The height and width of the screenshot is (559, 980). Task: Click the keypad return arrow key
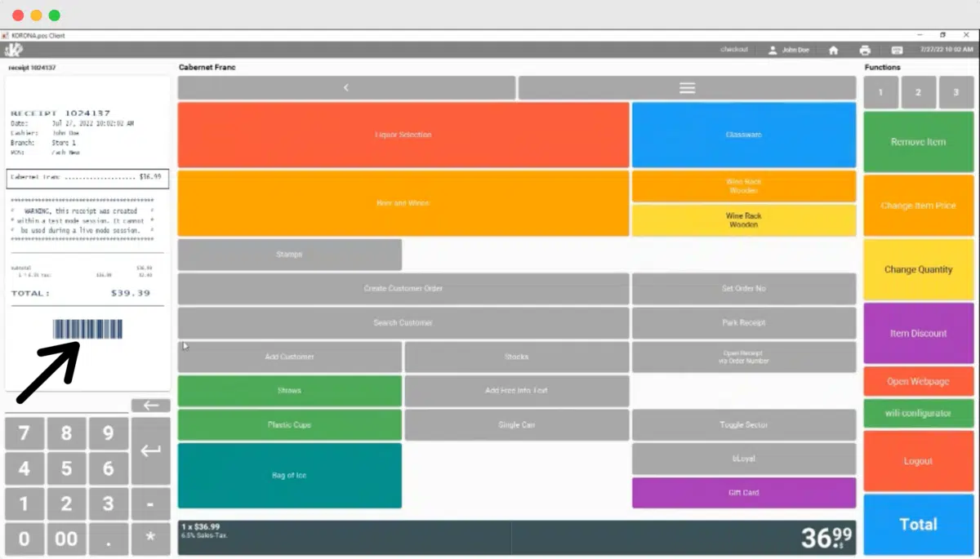pos(150,450)
